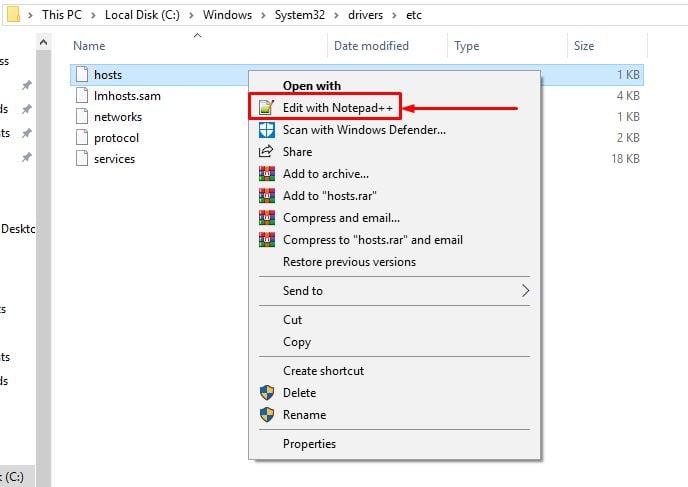Click the services file icon
Viewport: 688px width, 487px height.
tap(82, 158)
